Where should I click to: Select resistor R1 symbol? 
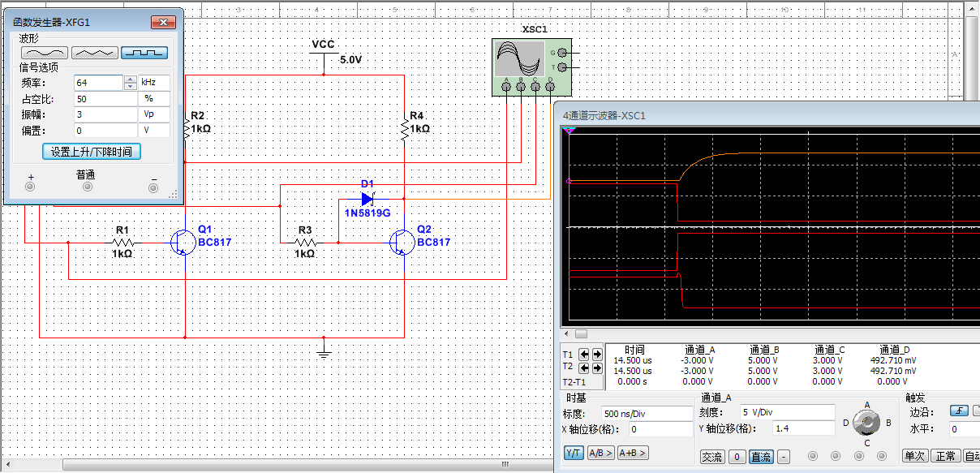click(x=122, y=242)
